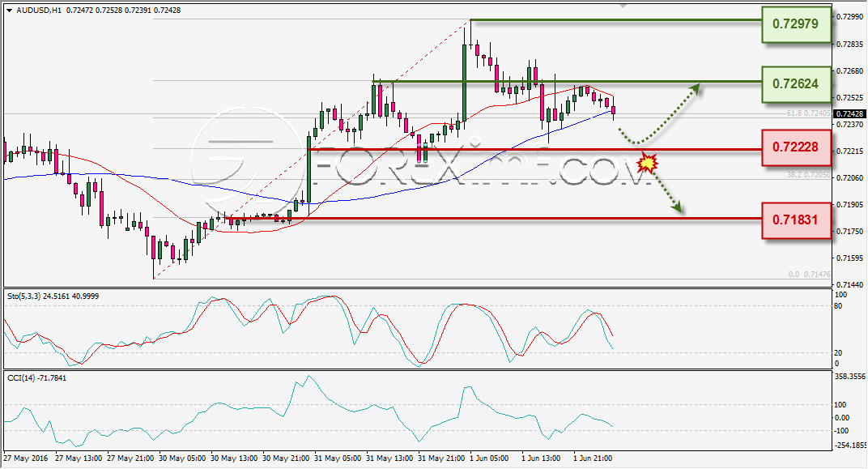Viewport: 868px width, 469px height.
Task: Click the 358.3556 value on CCI scale
Action: [x=850, y=376]
